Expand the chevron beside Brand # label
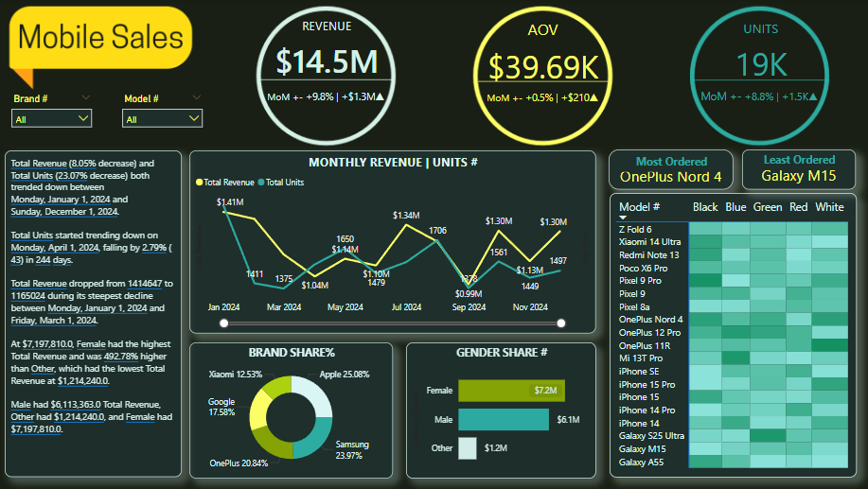The height and width of the screenshot is (489, 868). (86, 97)
